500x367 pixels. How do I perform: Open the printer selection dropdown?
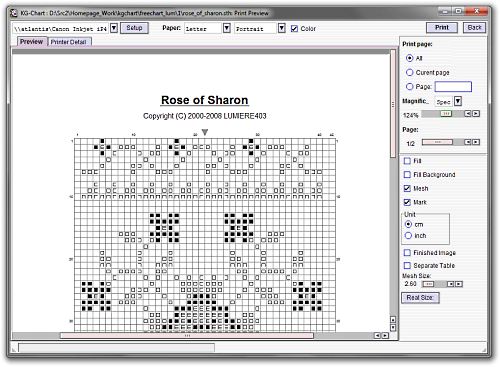pyautogui.click(x=114, y=28)
